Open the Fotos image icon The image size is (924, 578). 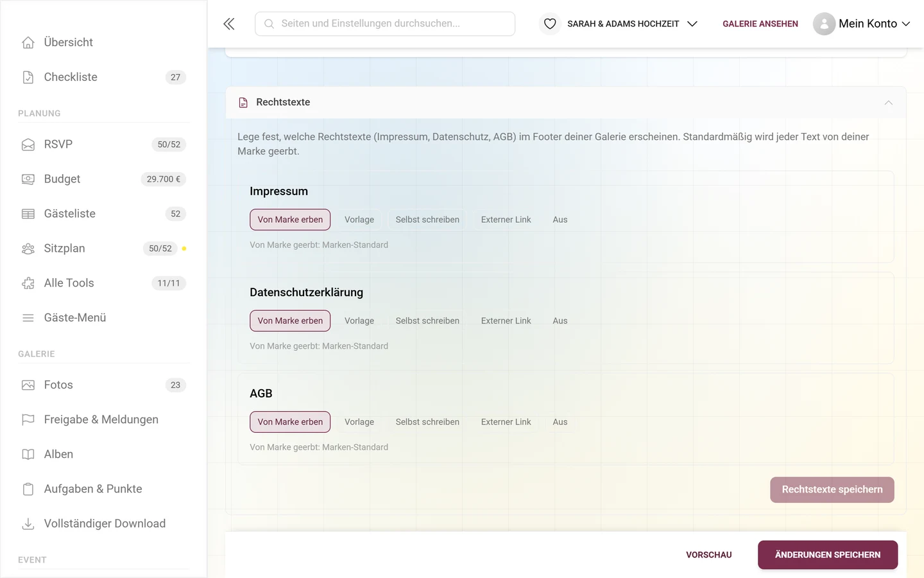(28, 385)
